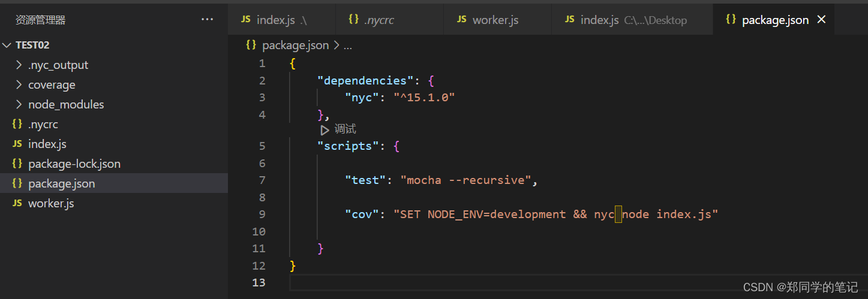
Task: Open package-lock.json in explorer
Action: [114, 164]
